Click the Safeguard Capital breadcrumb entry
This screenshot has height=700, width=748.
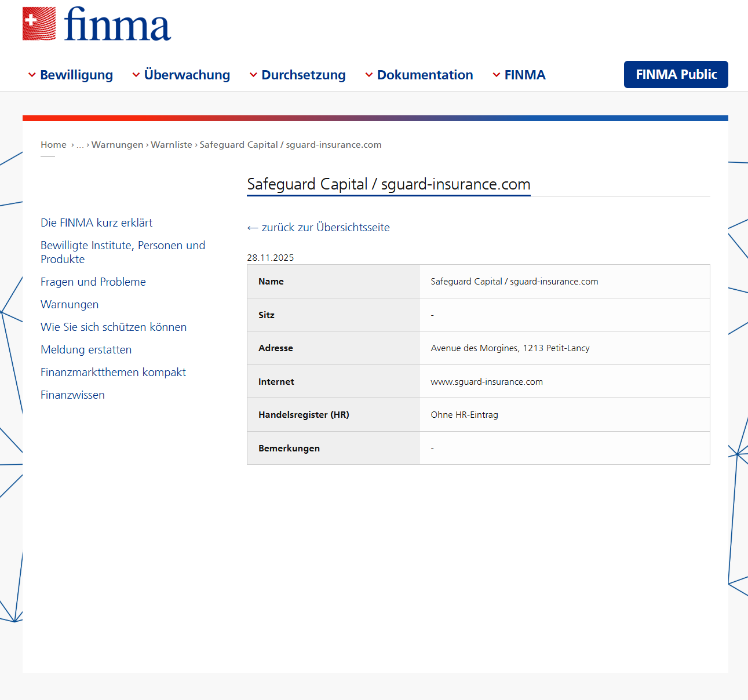click(291, 145)
